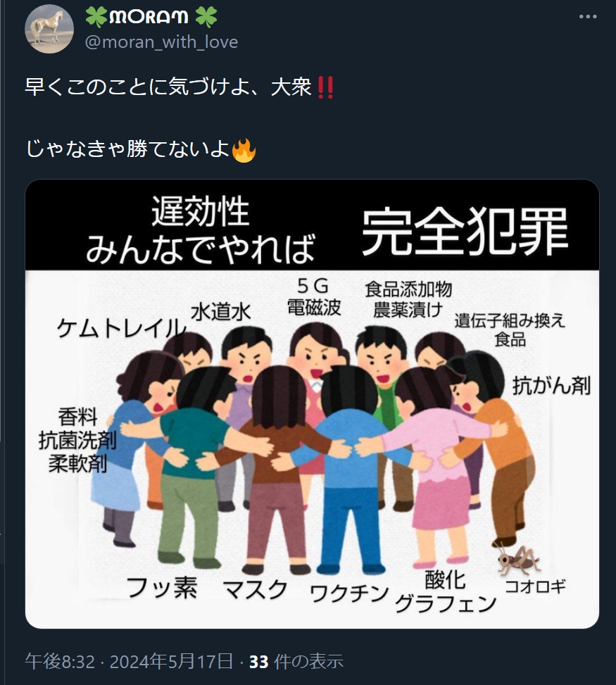Click the horse profile avatar
The width and height of the screenshot is (616, 685).
[49, 29]
